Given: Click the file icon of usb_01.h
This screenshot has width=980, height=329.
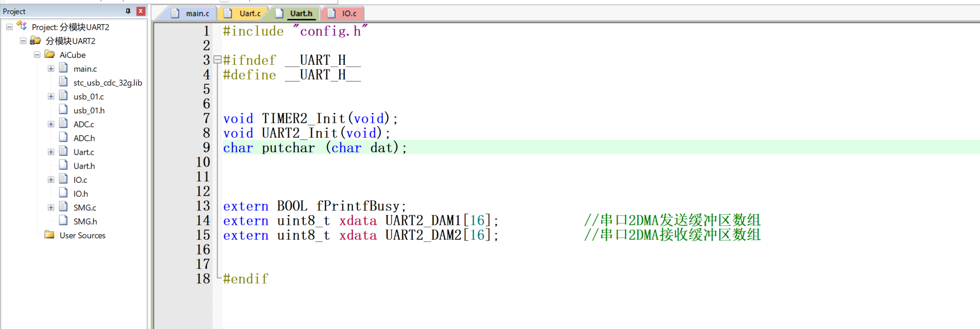Looking at the screenshot, I should 63,110.
